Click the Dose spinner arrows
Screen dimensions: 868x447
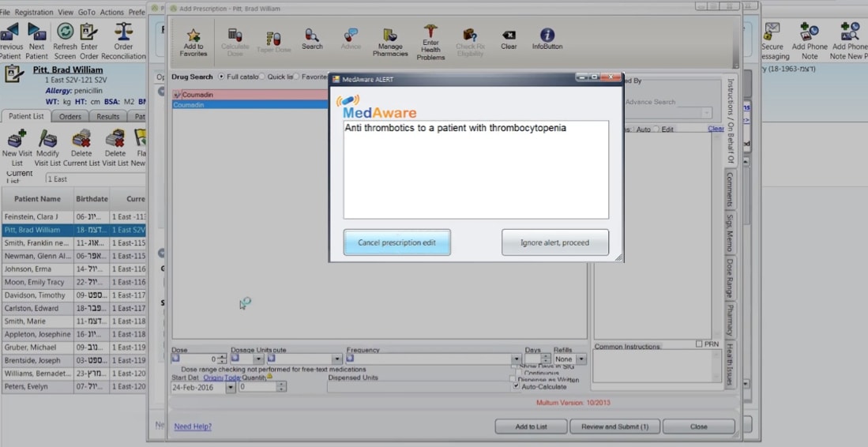(x=222, y=359)
